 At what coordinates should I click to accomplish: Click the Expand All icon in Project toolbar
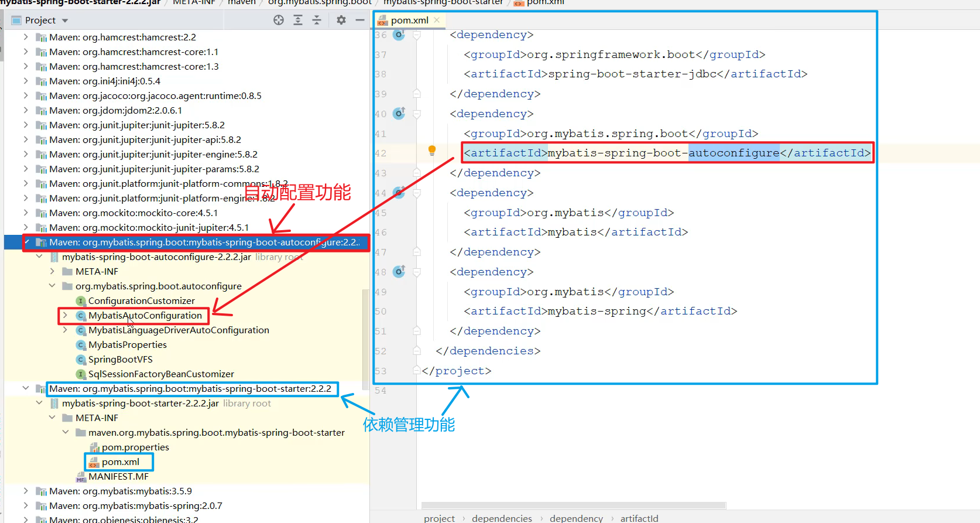click(298, 20)
